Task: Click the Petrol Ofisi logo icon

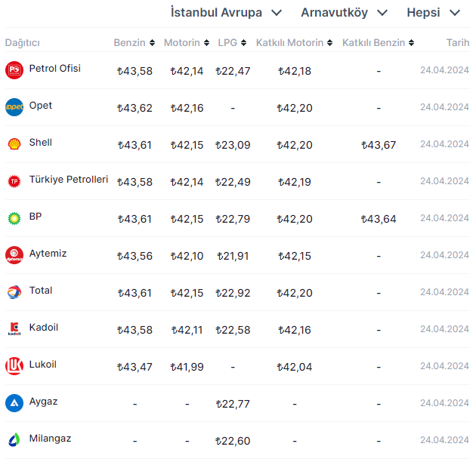Action: click(x=14, y=70)
